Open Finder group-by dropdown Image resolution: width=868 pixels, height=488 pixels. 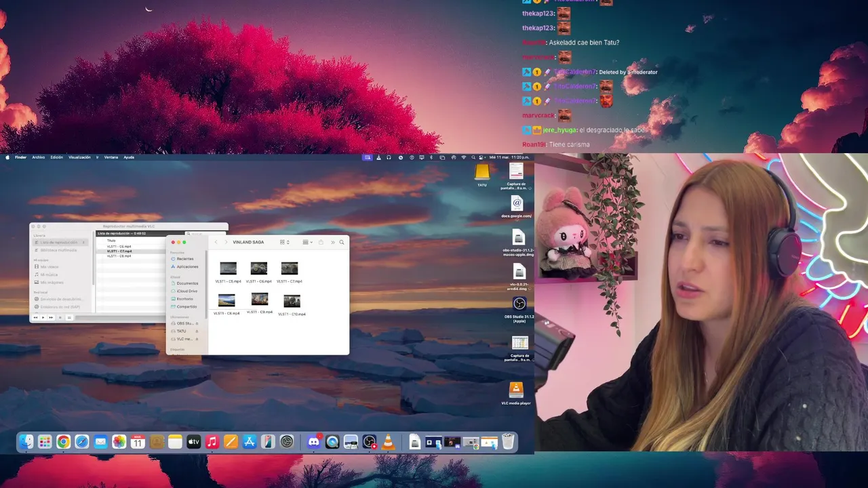(x=307, y=242)
